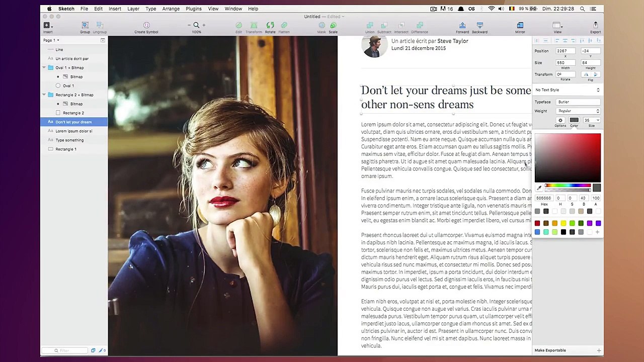
Task: Click the Edit toolbar icon
Action: coord(238,25)
